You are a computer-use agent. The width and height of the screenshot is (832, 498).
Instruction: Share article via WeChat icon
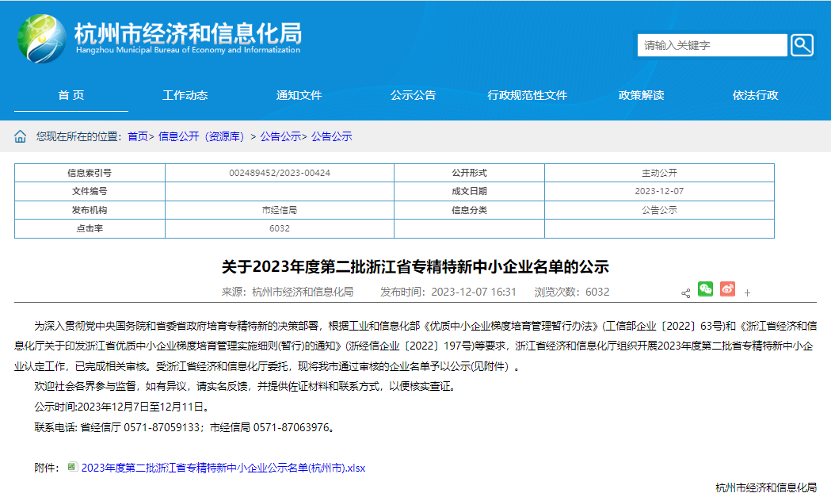click(x=705, y=289)
